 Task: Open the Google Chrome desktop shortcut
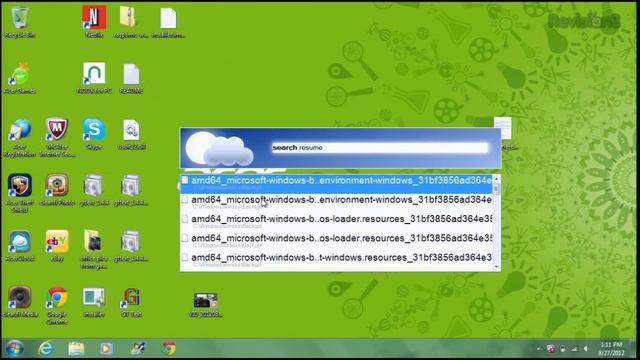coord(57,305)
